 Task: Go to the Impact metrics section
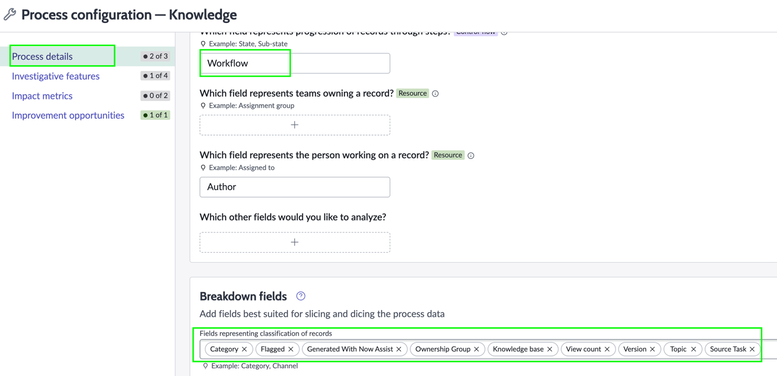42,96
